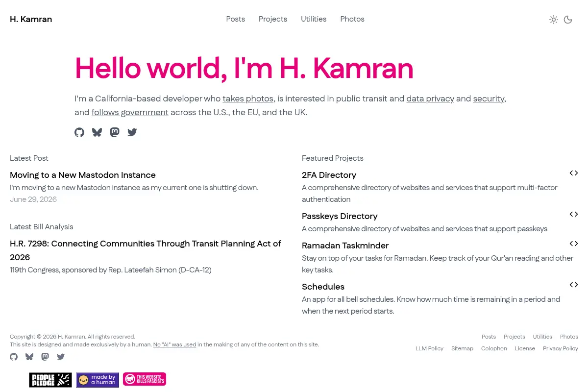The height and width of the screenshot is (392, 588).
Task: Open the Utilities item in the top navigation
Action: (314, 19)
